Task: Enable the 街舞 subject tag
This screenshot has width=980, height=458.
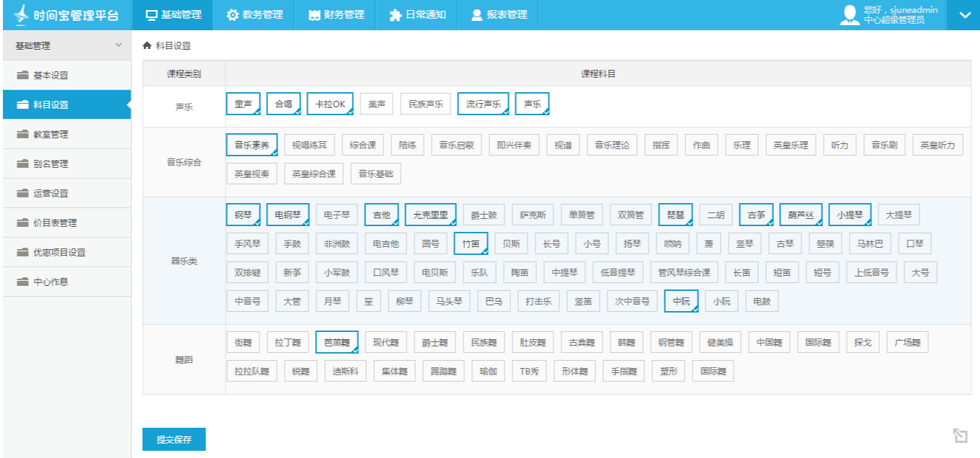Action: [243, 342]
